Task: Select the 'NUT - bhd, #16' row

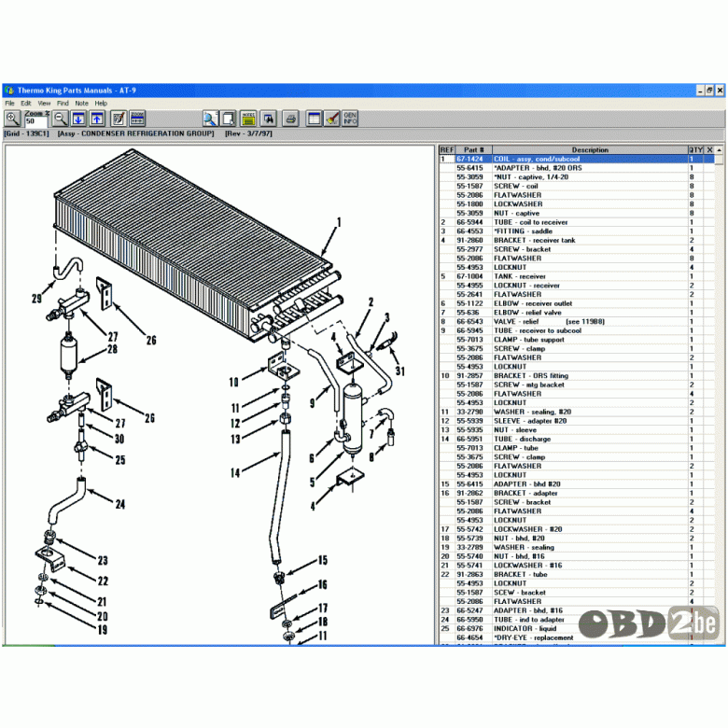Action: [577, 556]
